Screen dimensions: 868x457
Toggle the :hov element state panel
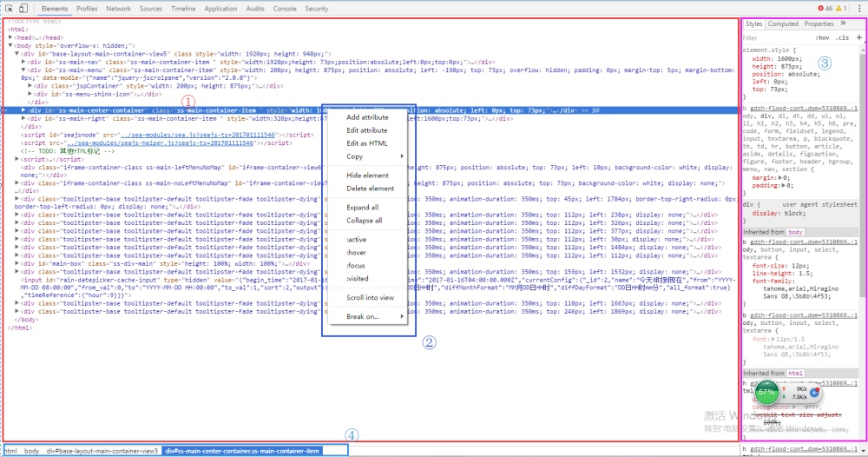[822, 37]
